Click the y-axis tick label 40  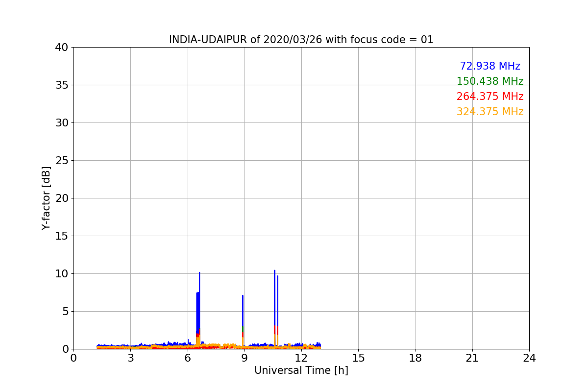coord(62,48)
